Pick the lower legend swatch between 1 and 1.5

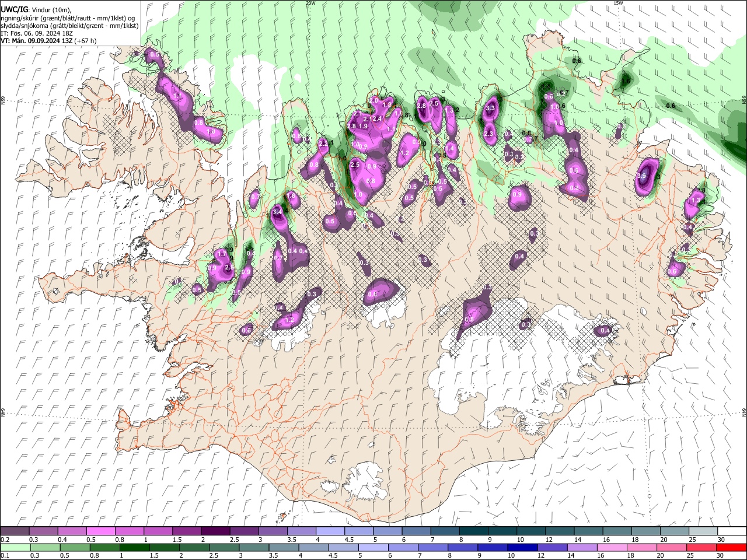134,547
